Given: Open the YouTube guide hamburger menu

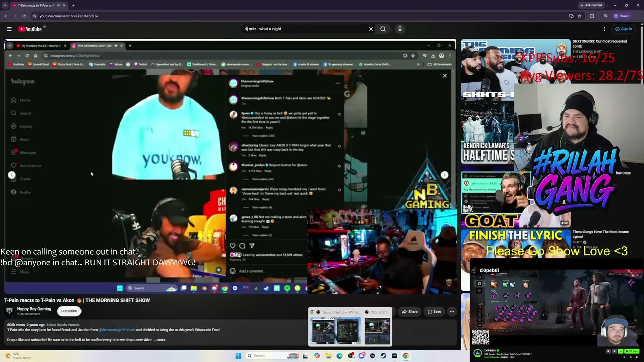Looking at the screenshot, I should (9, 29).
